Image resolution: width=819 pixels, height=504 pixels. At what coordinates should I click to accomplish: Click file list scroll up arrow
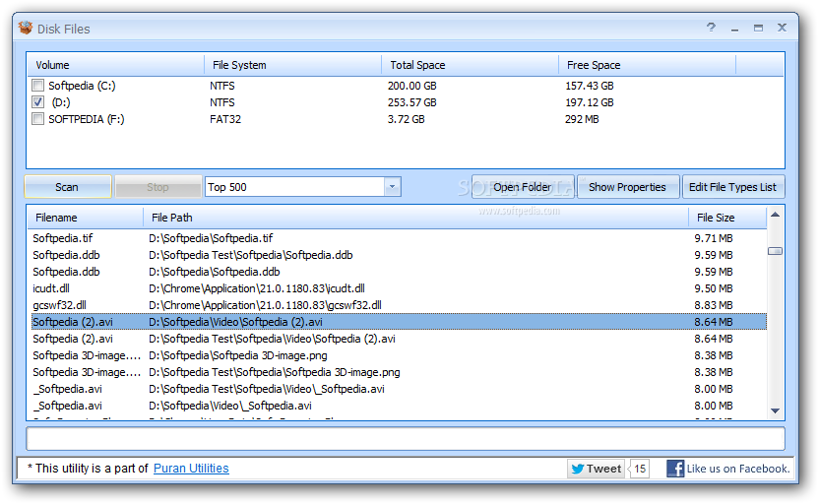[x=775, y=215]
